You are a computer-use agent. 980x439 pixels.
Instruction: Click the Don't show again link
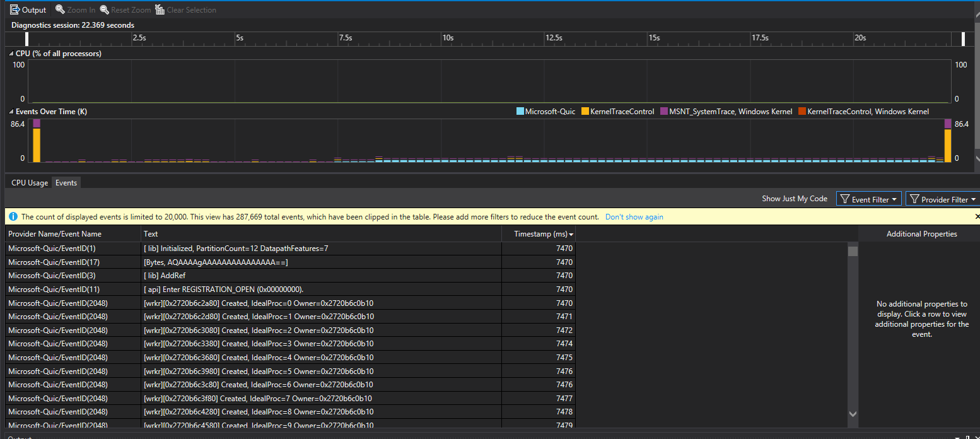[x=634, y=216]
